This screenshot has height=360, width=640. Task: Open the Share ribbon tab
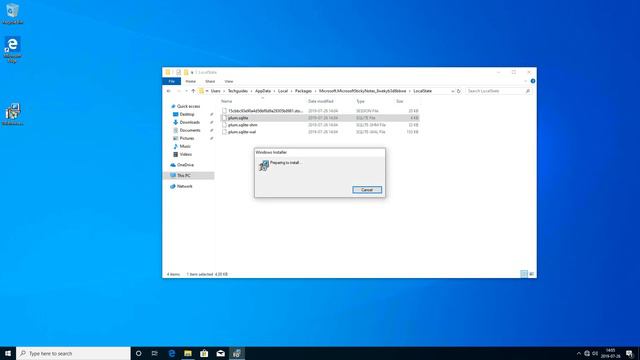click(210, 81)
